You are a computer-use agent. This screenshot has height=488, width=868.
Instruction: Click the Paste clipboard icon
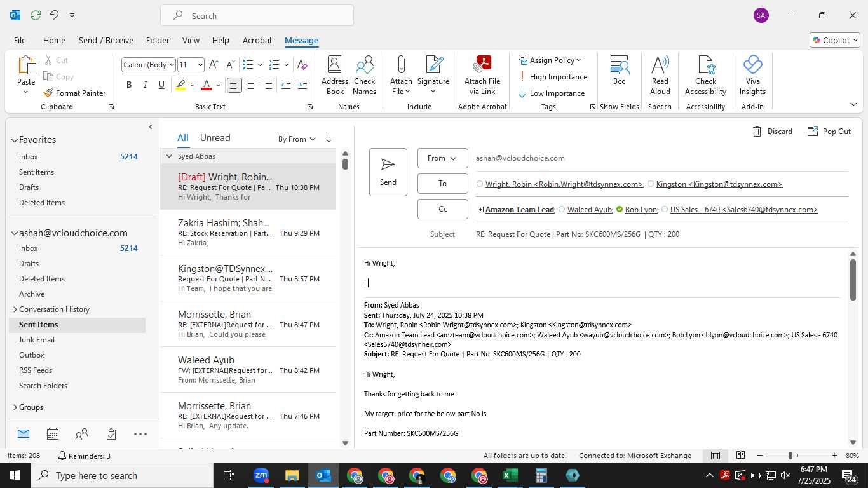[26, 66]
